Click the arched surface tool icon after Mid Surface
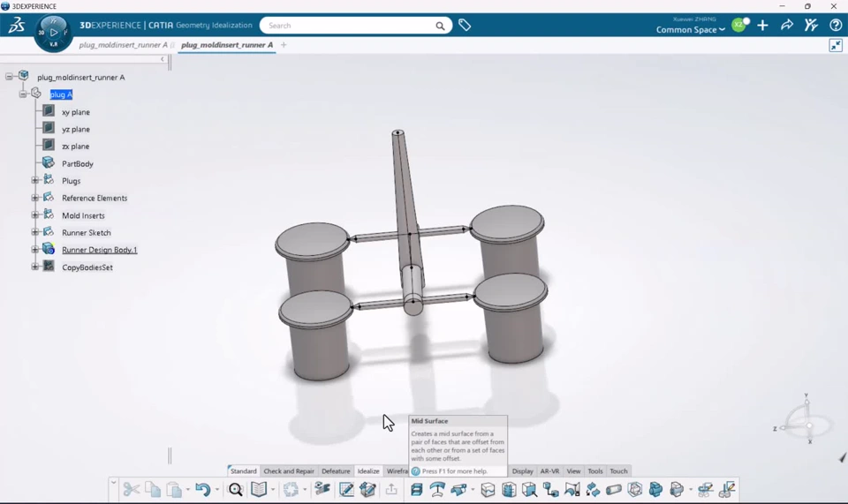The width and height of the screenshot is (848, 504). 437,489
